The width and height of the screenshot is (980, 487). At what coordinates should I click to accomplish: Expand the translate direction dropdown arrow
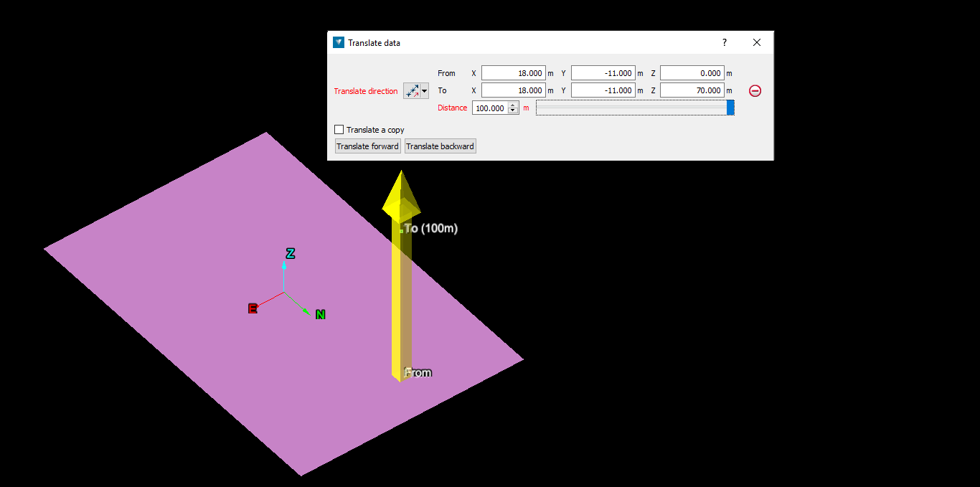423,91
